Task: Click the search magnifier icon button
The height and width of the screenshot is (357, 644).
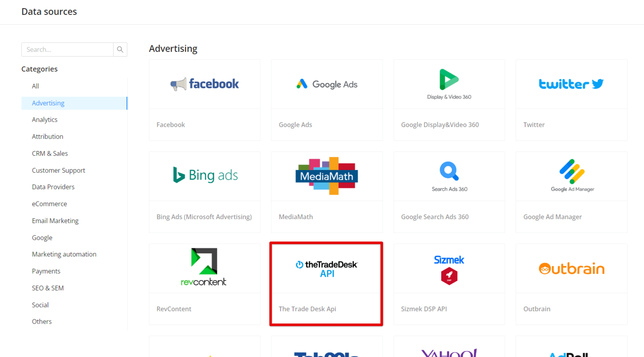Action: pyautogui.click(x=120, y=50)
